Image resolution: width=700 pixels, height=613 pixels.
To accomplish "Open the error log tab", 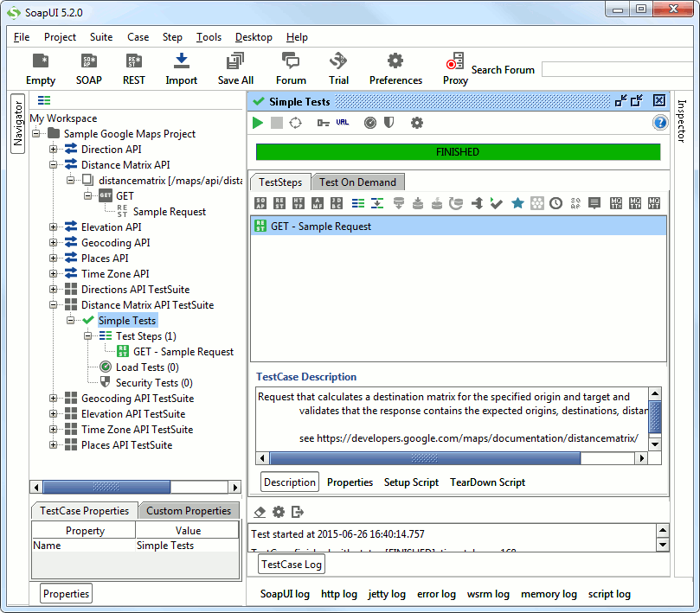I will [436, 594].
